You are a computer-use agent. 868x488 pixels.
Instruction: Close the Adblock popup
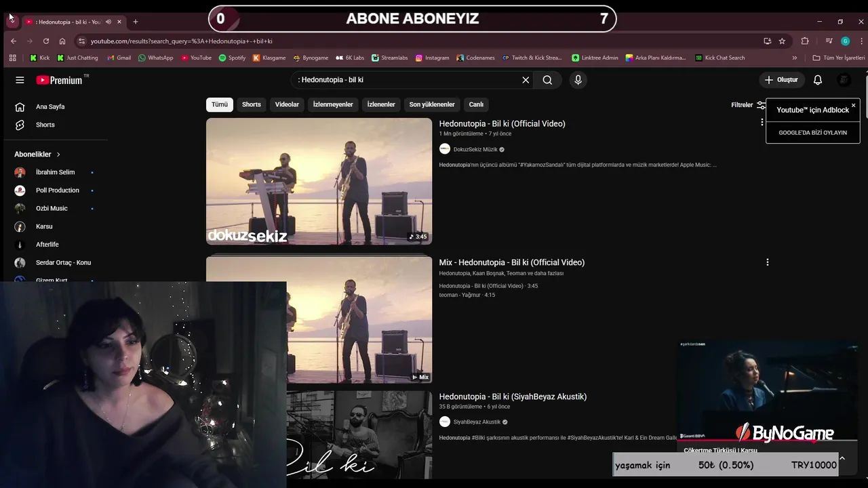coord(853,105)
